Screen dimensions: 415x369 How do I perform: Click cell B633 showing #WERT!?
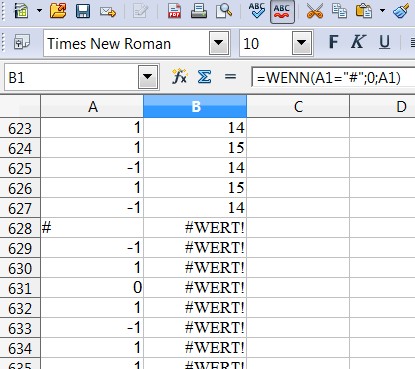[x=195, y=328]
